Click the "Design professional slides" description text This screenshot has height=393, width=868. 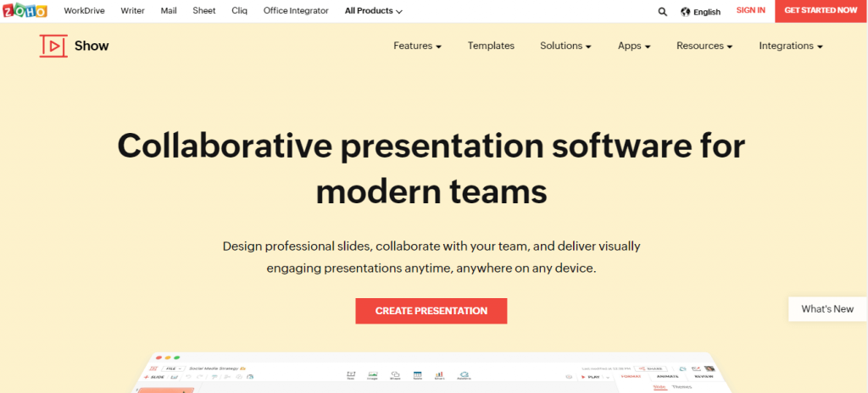pyautogui.click(x=431, y=257)
